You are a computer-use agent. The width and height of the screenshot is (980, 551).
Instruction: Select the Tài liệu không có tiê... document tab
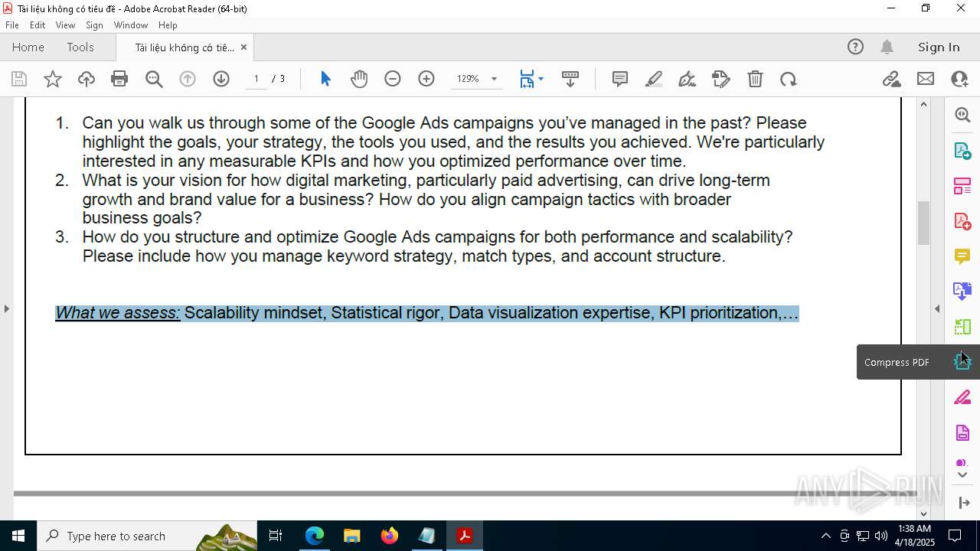tap(185, 47)
